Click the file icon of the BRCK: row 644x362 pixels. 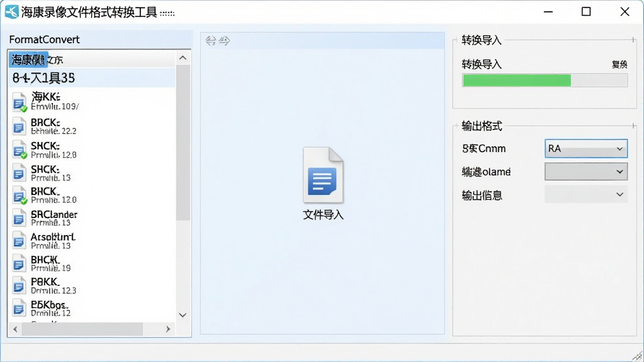(x=19, y=126)
